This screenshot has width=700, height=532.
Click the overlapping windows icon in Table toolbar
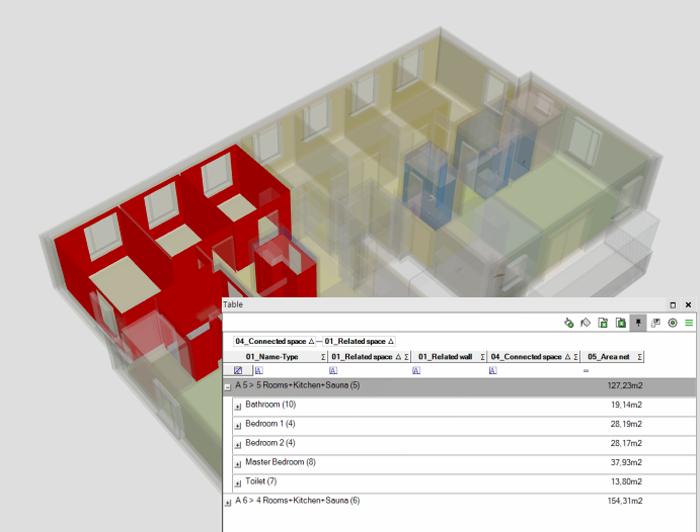(655, 323)
